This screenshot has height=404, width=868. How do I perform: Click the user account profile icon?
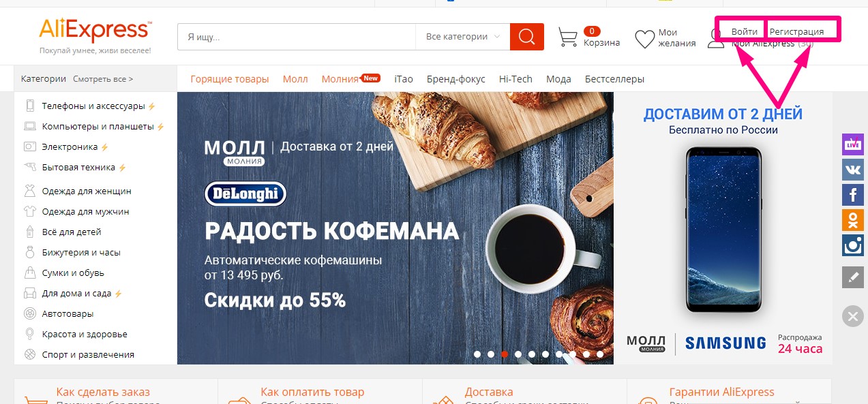[x=716, y=39]
